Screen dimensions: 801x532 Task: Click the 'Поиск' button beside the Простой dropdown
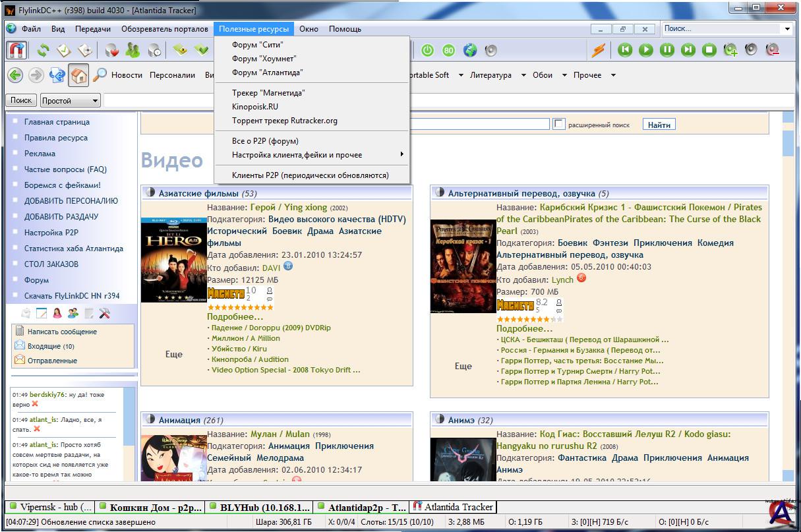click(21, 100)
